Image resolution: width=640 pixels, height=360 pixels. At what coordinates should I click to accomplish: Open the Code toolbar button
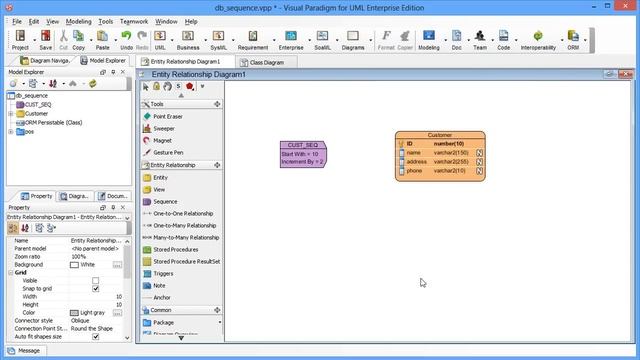(x=503, y=40)
